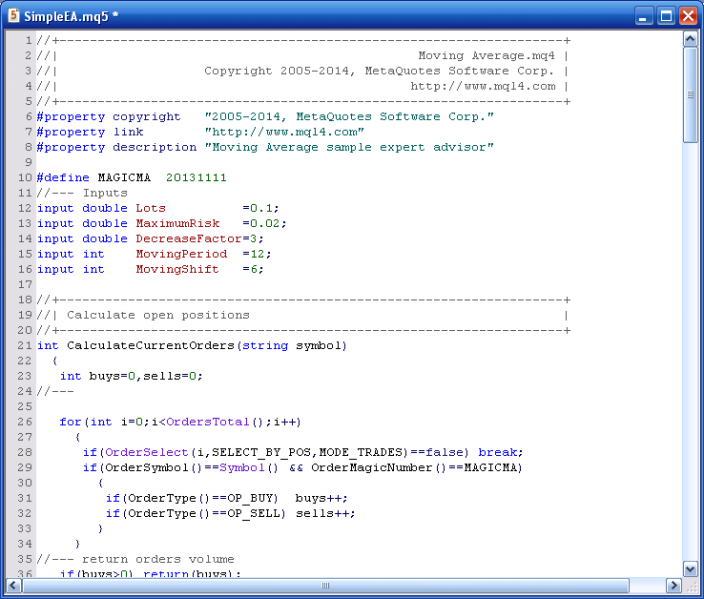This screenshot has width=704, height=599.
Task: Maximize the SimpleEA.mq5 editor window
Action: 666,15
